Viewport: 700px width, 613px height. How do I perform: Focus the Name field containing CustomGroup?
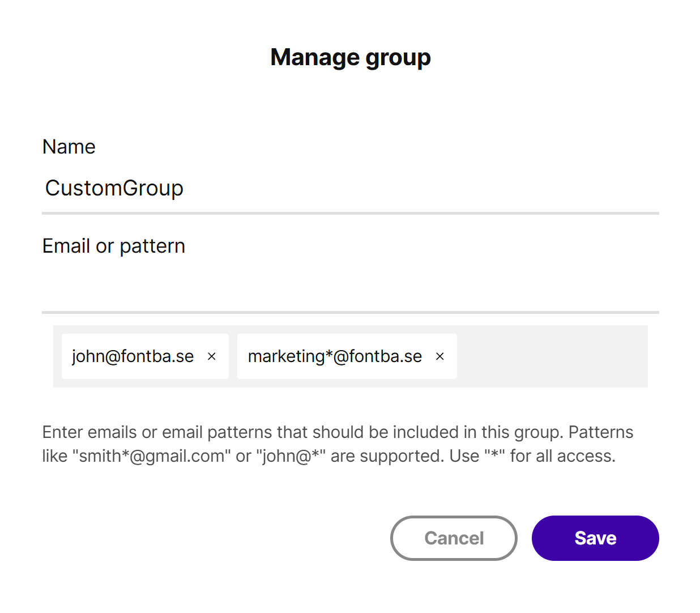[x=351, y=189]
